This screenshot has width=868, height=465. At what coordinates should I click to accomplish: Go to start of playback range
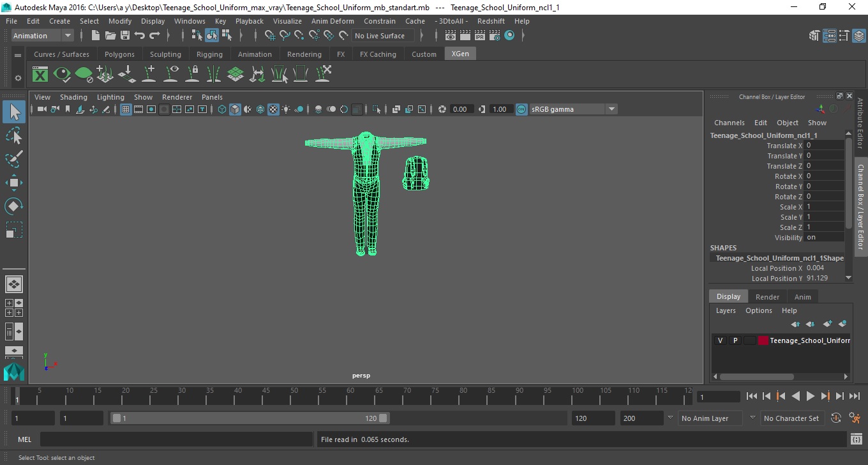point(751,397)
